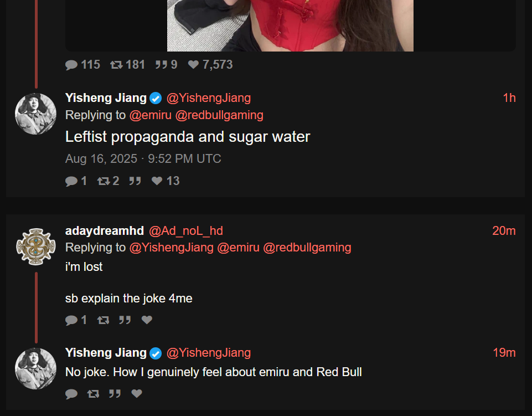
Task: Like the 'No joke' reply by Yisheng Jiang
Action: coord(137,394)
